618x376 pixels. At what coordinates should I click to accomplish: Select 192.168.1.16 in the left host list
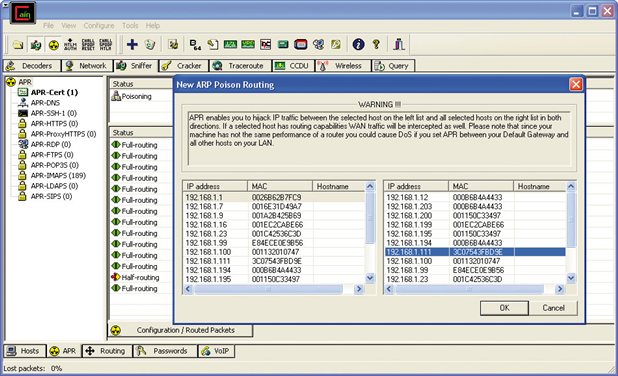(275, 225)
